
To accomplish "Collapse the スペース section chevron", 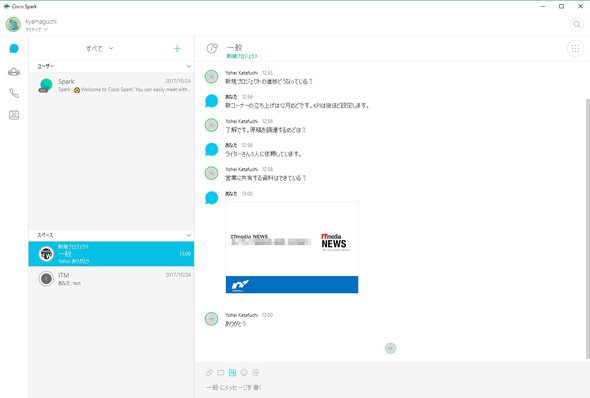I will (x=189, y=235).
